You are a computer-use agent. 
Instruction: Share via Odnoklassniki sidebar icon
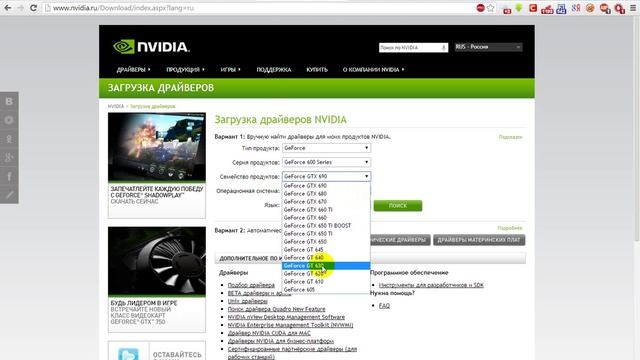(9, 139)
